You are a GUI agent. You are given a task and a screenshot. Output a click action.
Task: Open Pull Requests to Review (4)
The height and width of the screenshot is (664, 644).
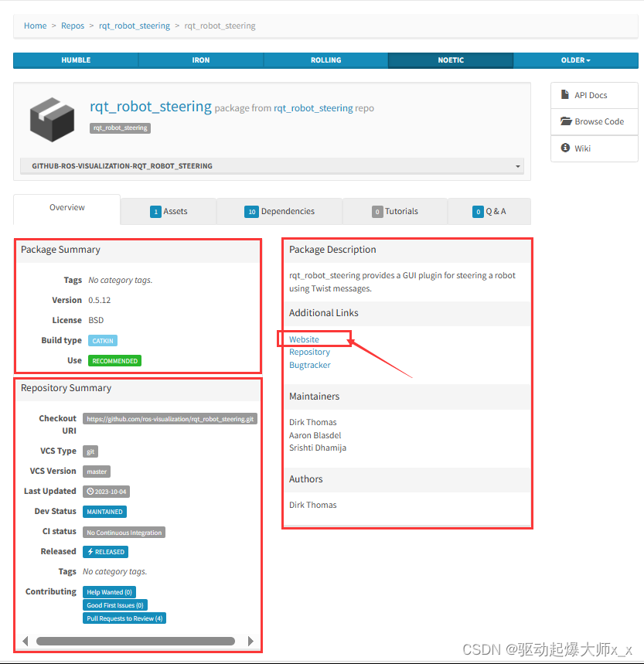(124, 618)
